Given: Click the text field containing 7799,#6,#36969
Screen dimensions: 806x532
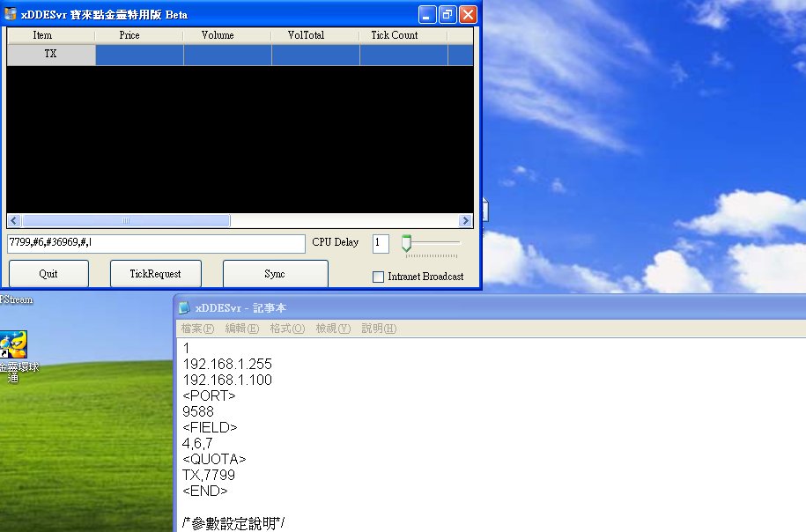Looking at the screenshot, I should coord(156,244).
